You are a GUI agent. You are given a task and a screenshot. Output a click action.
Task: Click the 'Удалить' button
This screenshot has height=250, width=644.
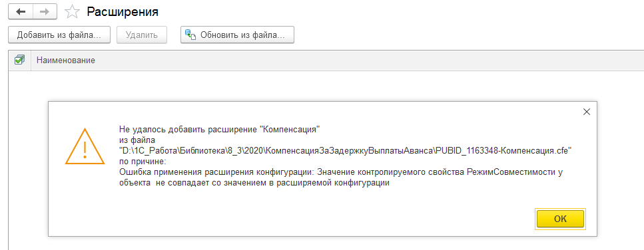[142, 35]
